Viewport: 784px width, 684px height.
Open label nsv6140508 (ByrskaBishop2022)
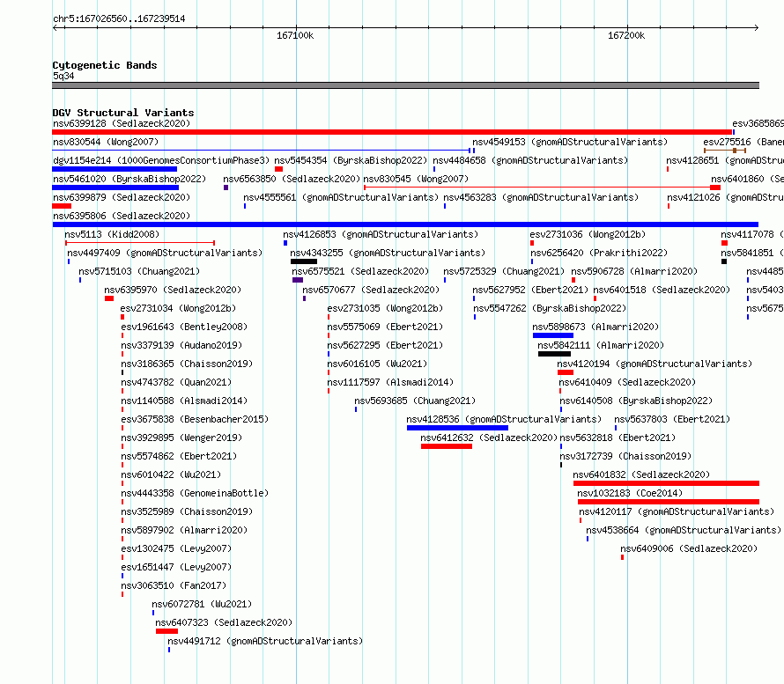[x=636, y=401]
